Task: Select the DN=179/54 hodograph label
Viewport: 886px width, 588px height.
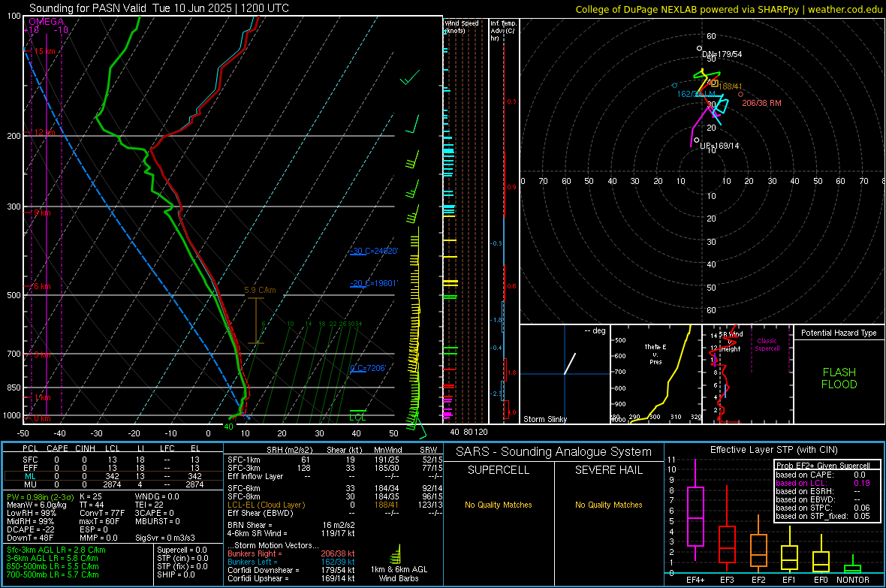Action: [x=722, y=54]
